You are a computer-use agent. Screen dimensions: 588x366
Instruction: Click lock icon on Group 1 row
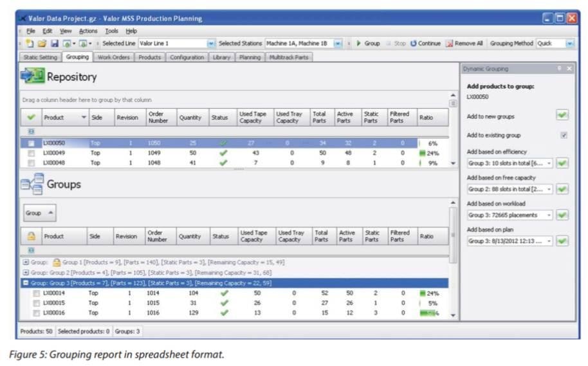point(56,262)
